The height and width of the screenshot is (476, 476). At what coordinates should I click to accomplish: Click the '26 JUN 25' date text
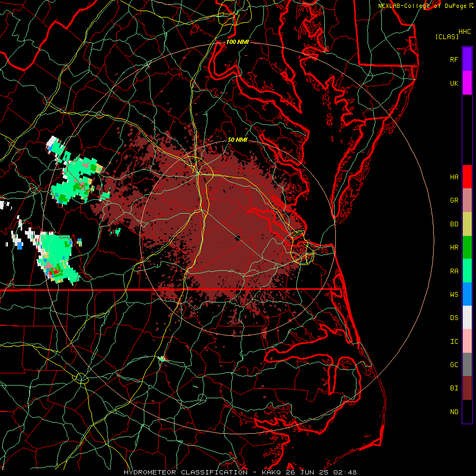tap(307, 472)
